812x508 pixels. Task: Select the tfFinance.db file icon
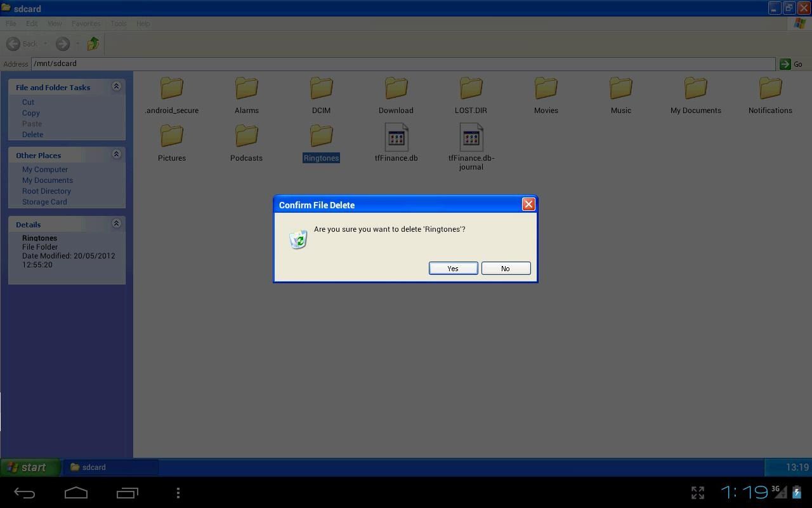pyautogui.click(x=396, y=137)
